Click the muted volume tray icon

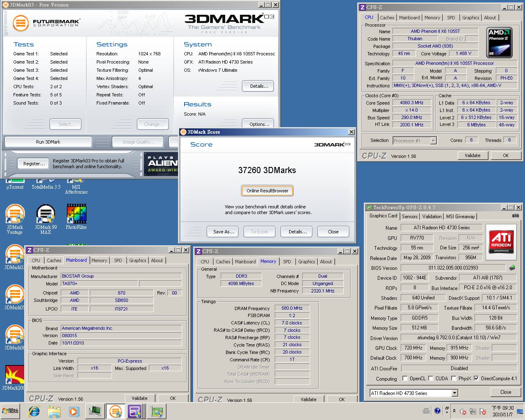[x=463, y=411]
